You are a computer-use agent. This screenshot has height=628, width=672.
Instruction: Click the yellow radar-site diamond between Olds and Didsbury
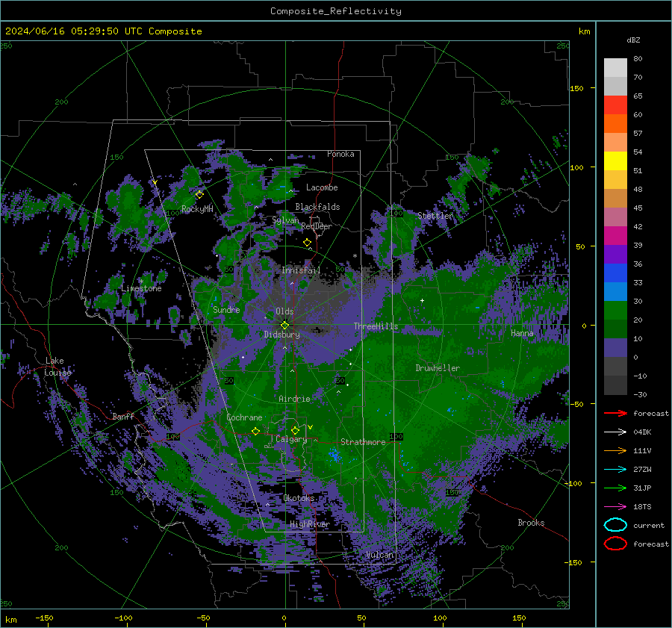[284, 326]
